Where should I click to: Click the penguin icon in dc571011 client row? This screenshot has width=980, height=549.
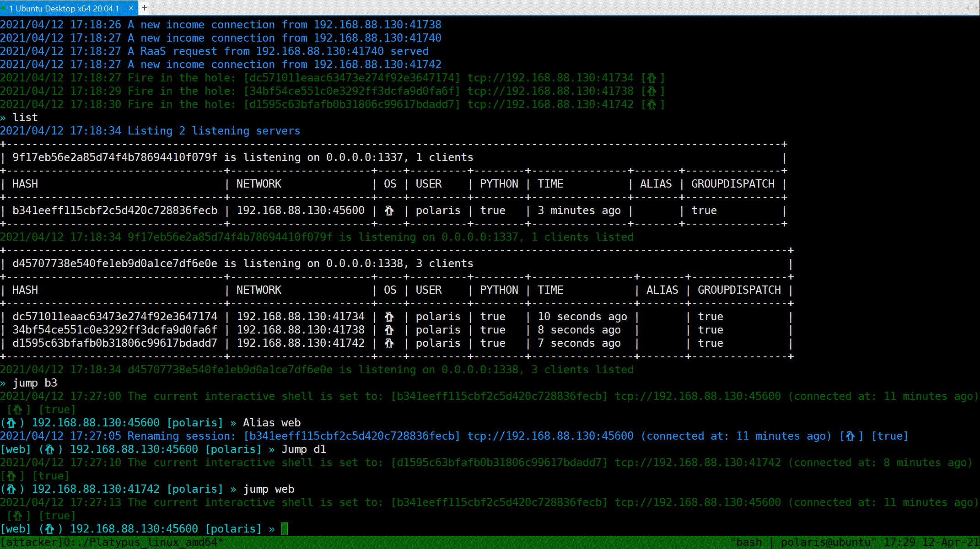point(389,317)
